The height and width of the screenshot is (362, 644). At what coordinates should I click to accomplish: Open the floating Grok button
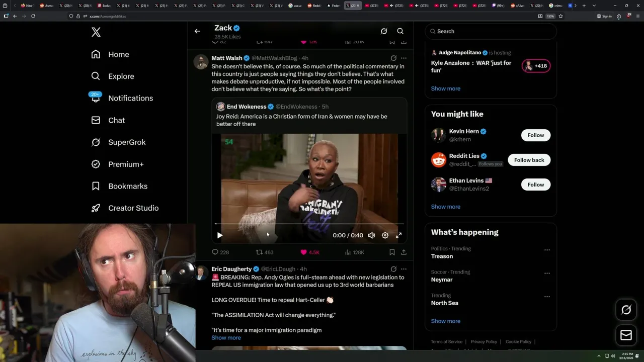coord(626,310)
